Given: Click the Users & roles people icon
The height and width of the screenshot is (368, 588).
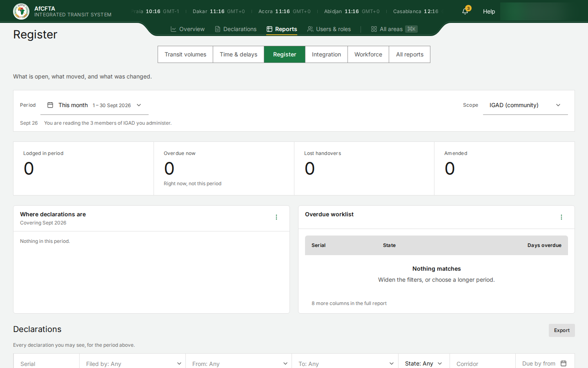Looking at the screenshot, I should [x=310, y=29].
